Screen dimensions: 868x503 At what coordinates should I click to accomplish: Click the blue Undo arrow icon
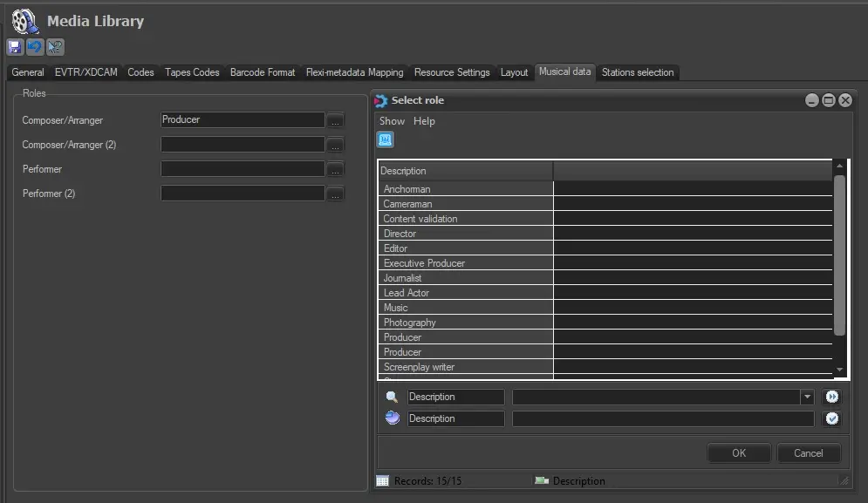(35, 47)
